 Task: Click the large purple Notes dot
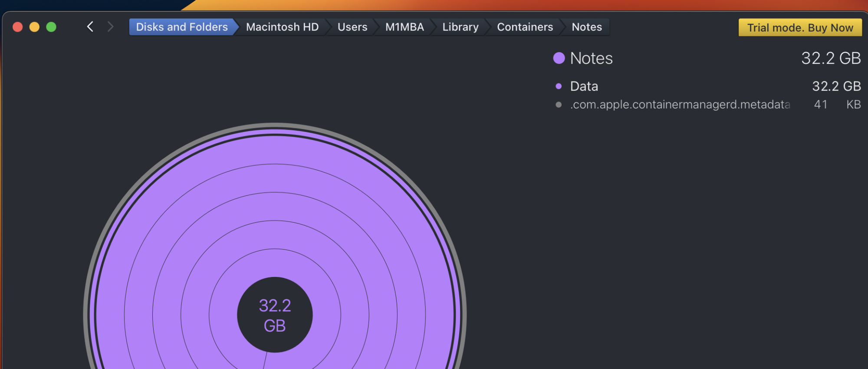click(x=559, y=58)
